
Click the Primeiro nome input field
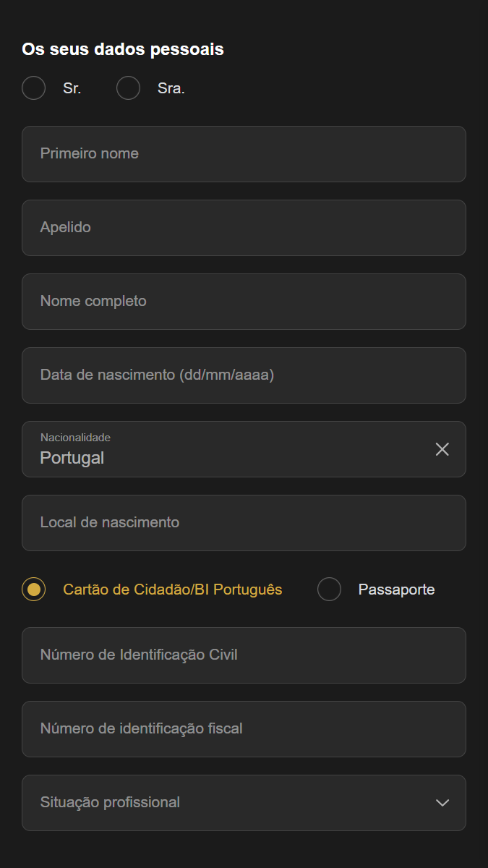pyautogui.click(x=244, y=154)
